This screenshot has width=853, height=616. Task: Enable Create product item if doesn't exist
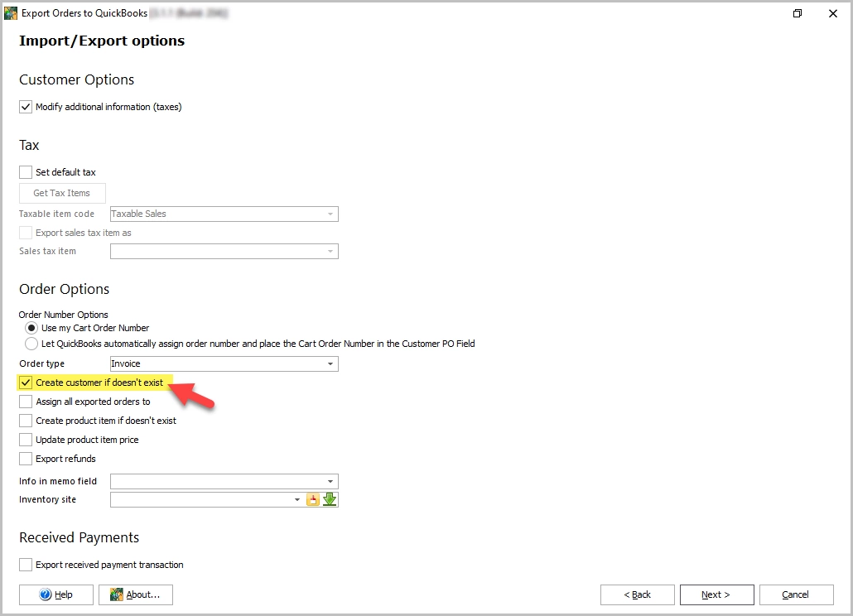(26, 421)
